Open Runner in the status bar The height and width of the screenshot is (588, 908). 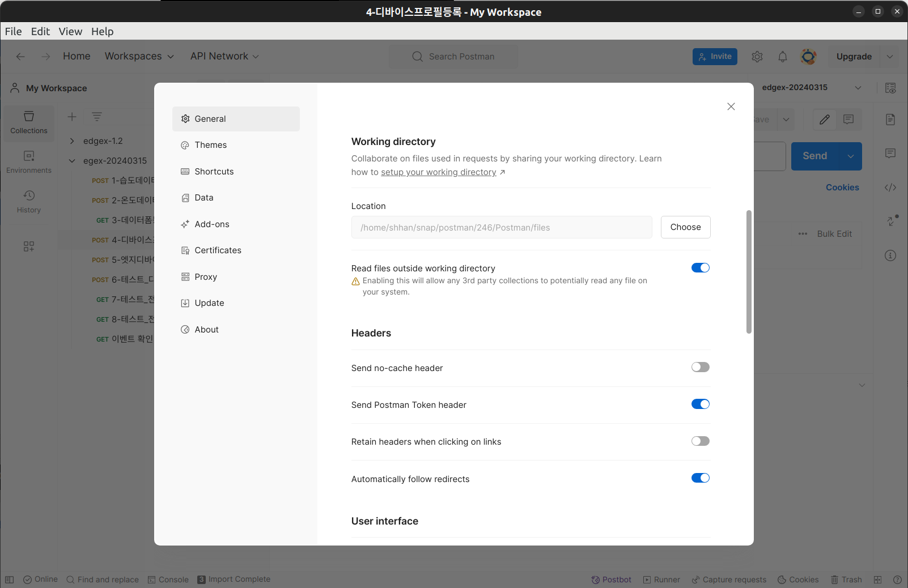click(661, 580)
